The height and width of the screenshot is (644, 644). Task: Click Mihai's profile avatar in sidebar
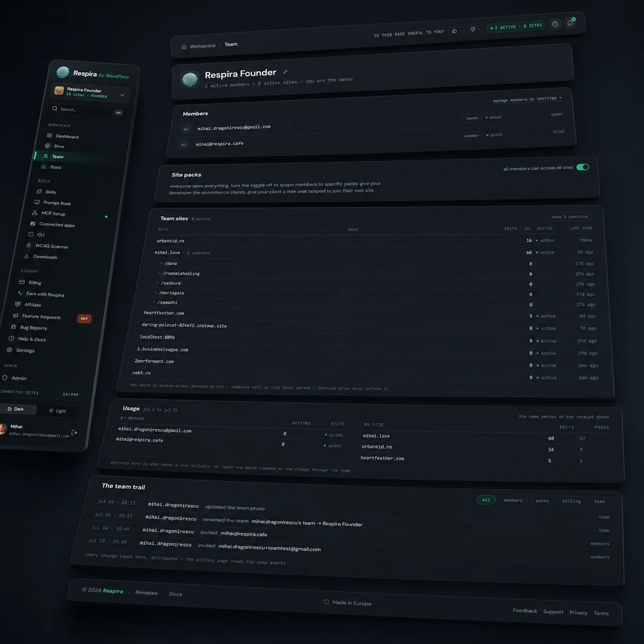pyautogui.click(x=2, y=428)
